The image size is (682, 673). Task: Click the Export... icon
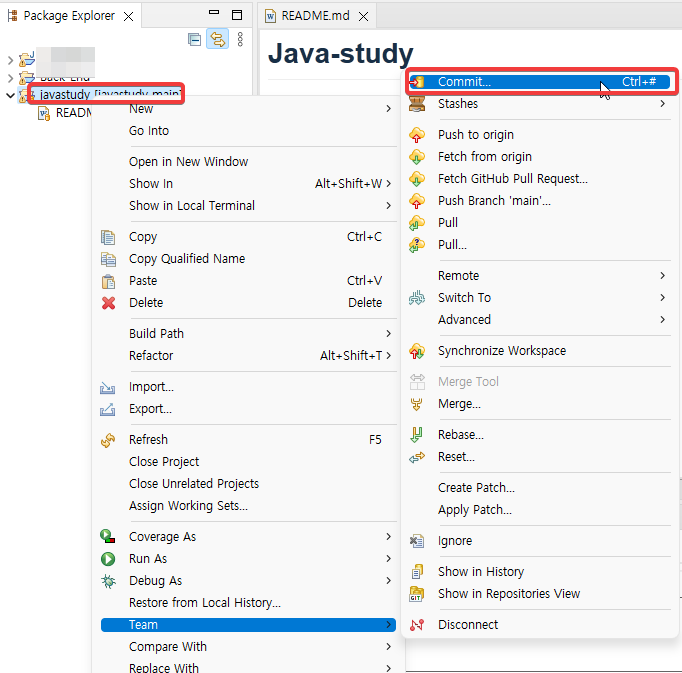[x=108, y=409]
